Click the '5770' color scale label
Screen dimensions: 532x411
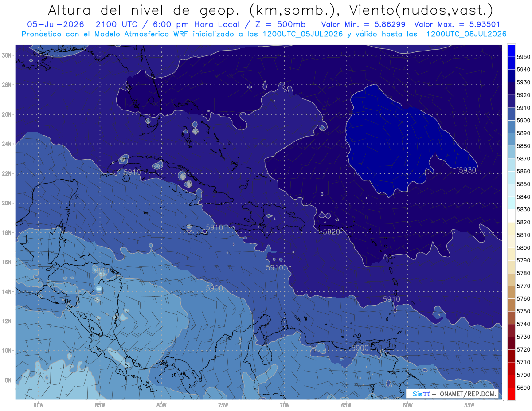tap(524, 286)
